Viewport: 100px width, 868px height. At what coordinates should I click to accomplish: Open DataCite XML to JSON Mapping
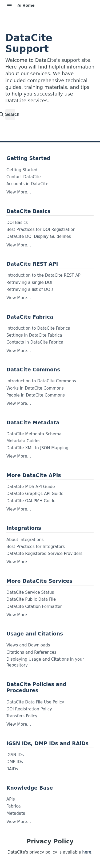coord(37,448)
